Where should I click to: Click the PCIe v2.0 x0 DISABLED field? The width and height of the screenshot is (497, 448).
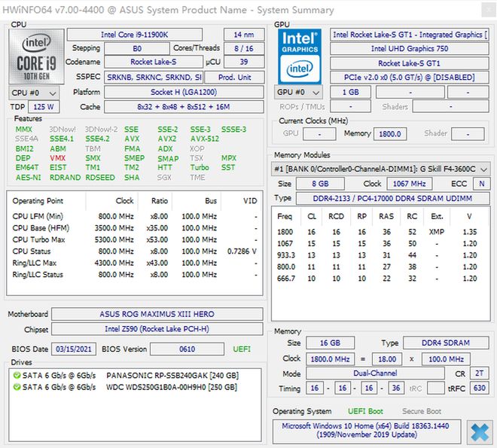click(x=409, y=77)
